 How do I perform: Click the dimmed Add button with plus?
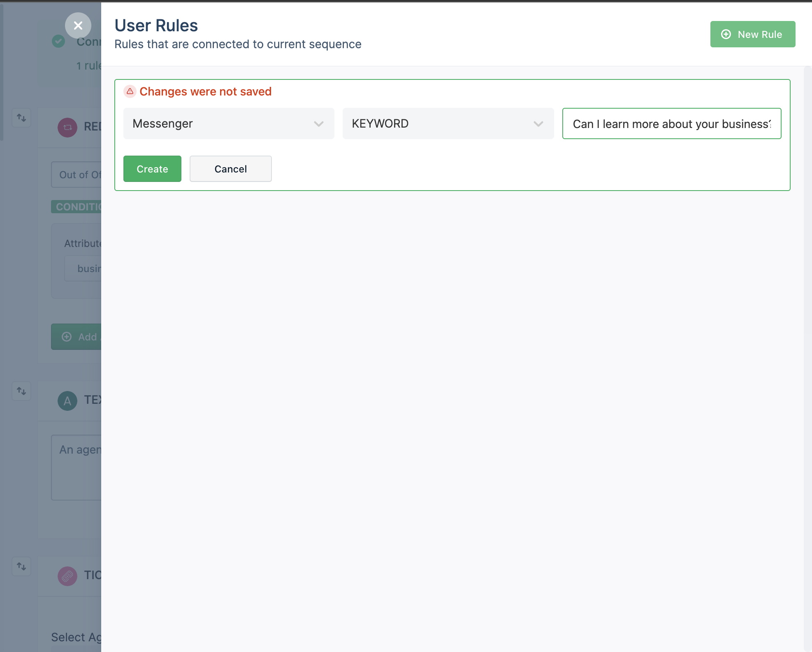click(x=78, y=337)
